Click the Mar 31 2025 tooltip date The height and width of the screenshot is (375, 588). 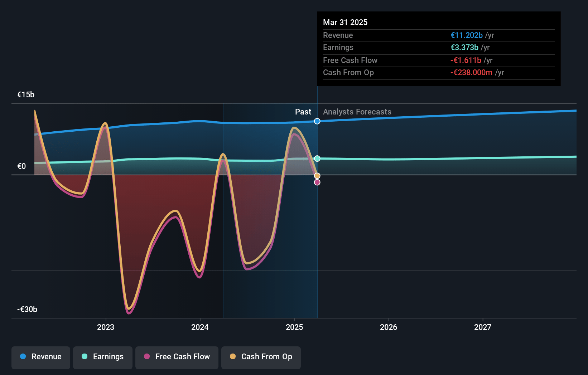pos(345,22)
